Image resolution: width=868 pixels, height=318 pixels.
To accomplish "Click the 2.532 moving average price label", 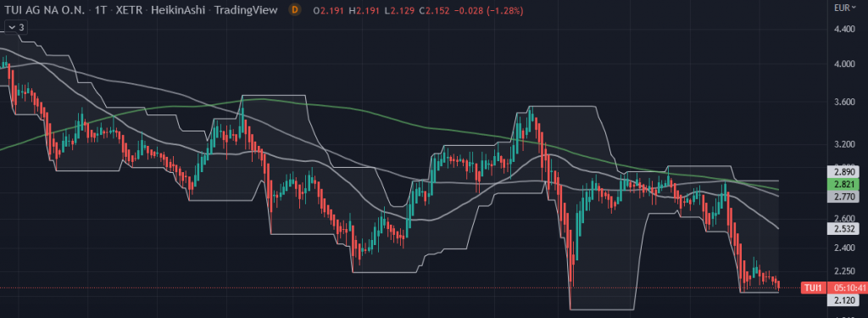I will (842, 228).
